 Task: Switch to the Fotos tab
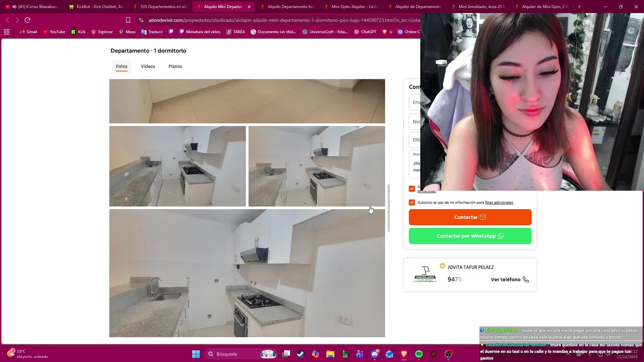click(122, 66)
